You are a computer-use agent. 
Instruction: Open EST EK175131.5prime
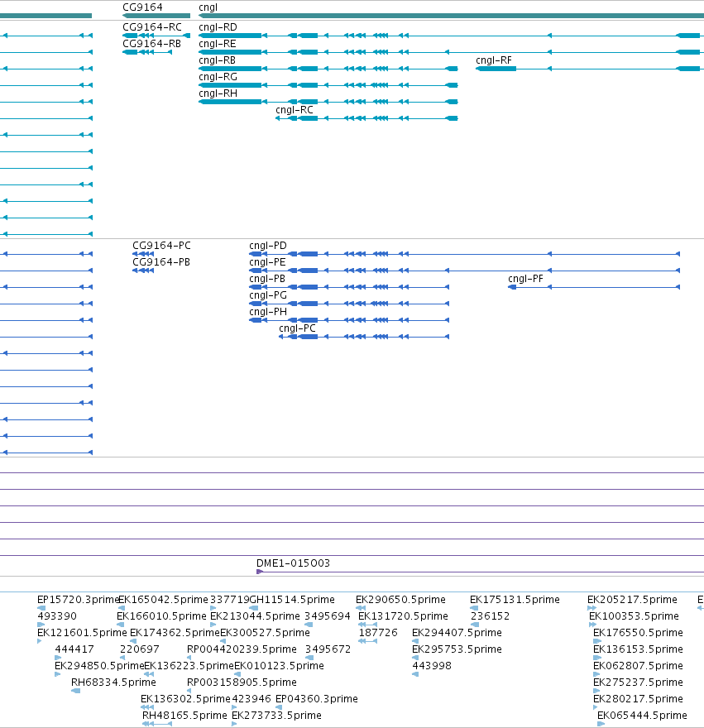pyautogui.click(x=515, y=600)
